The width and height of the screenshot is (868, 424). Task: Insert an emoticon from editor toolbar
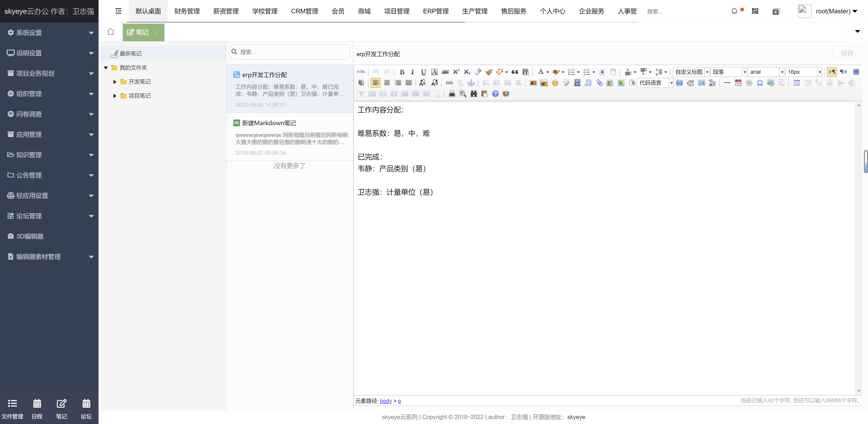tap(555, 83)
